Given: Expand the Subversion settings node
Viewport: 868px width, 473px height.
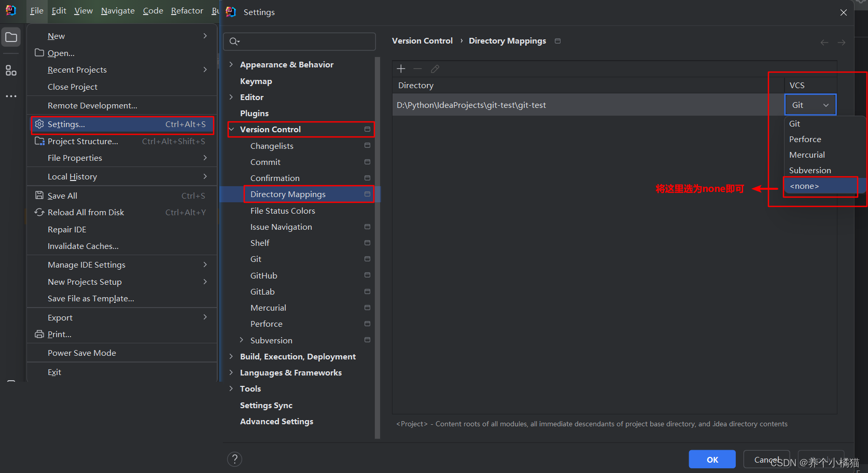Looking at the screenshot, I should (x=242, y=340).
